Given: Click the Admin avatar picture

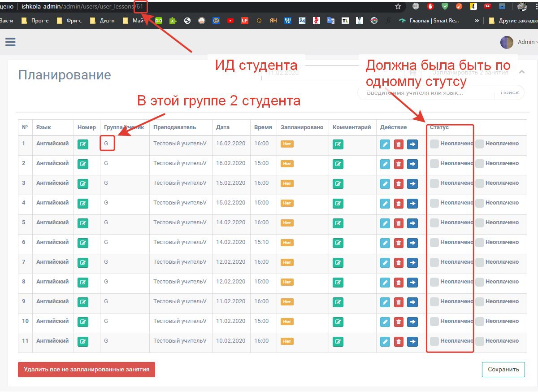Looking at the screenshot, I should (507, 42).
